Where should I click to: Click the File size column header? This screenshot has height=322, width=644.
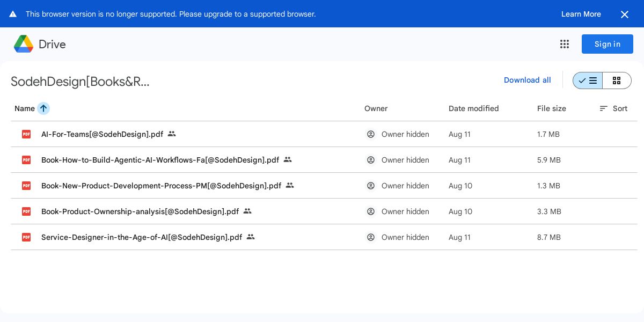[x=552, y=108]
